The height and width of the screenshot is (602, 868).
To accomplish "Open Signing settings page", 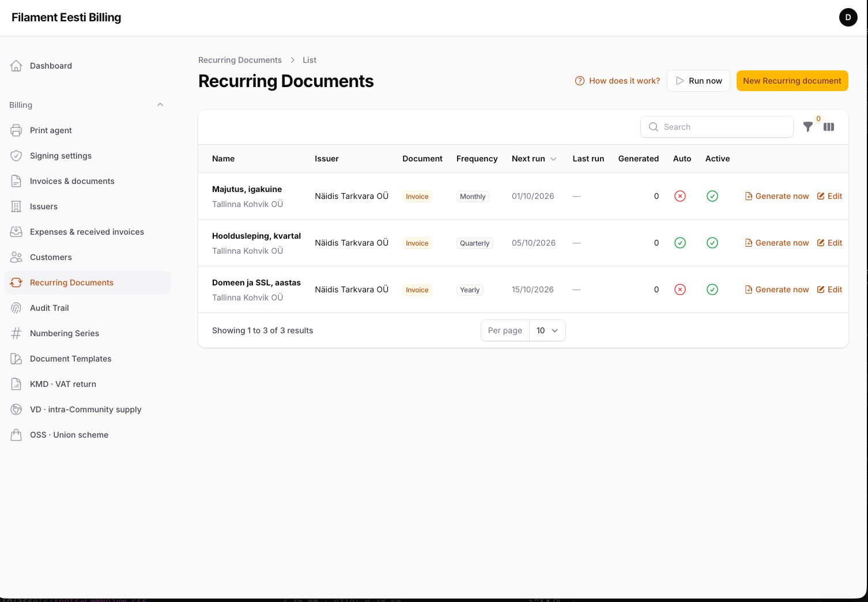I will coord(88,156).
